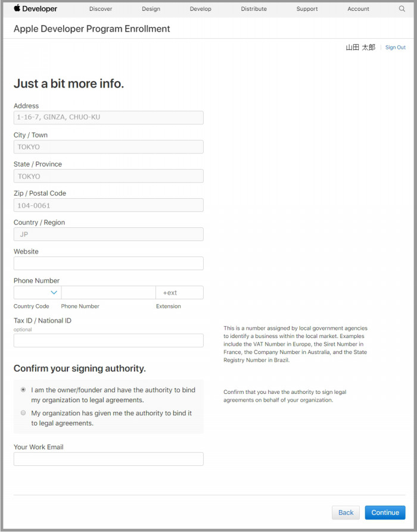Click the Your Work Email field
This screenshot has width=417, height=532.
click(108, 459)
